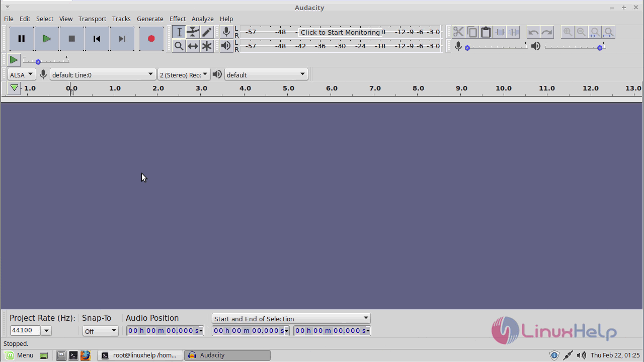Click the 5.0 mark on timeline ruler
The image size is (644, 362).
tap(288, 88)
